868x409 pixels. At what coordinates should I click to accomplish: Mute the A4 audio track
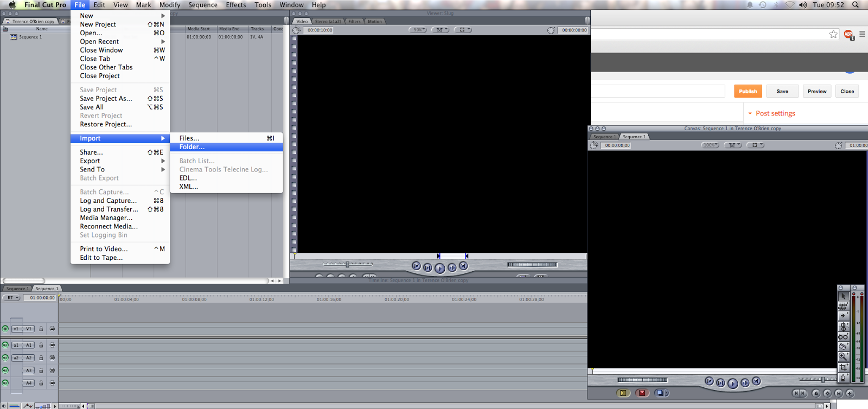pos(5,383)
